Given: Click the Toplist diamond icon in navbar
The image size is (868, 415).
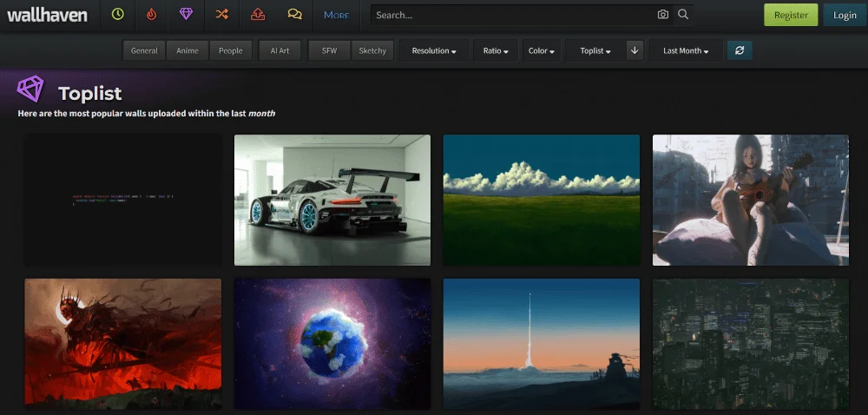Looking at the screenshot, I should pos(187,15).
